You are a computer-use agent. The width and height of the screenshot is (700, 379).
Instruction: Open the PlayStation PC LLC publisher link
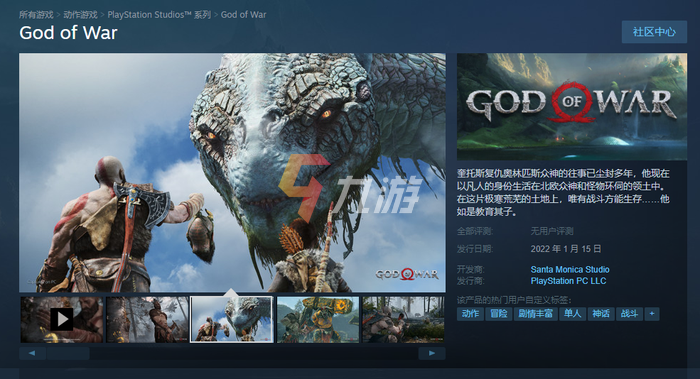(568, 281)
